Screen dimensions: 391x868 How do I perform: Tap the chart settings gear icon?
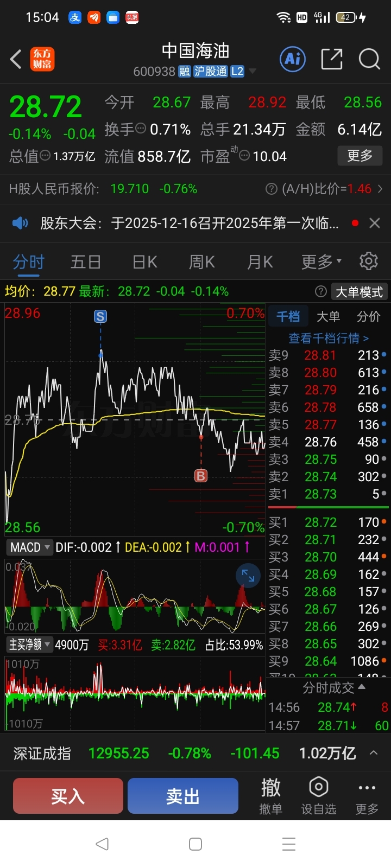(369, 261)
